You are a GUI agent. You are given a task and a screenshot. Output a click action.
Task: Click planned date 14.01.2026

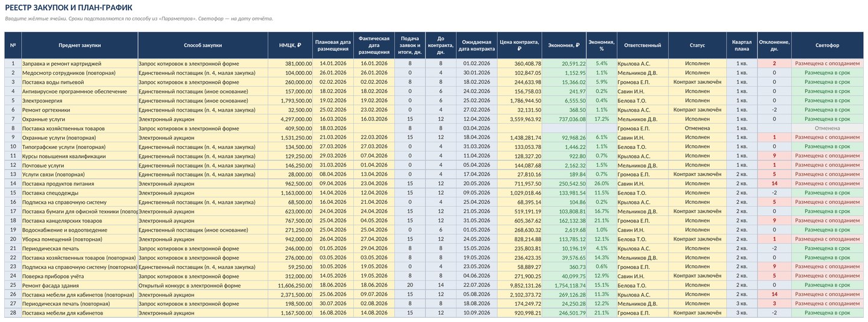tap(333, 63)
